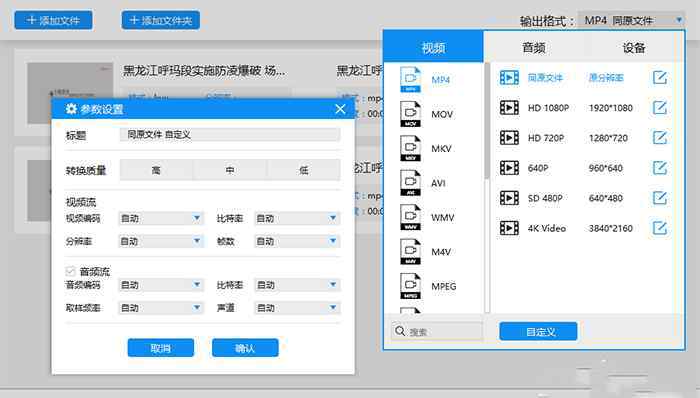Set 转换质量 to 低
This screenshot has width=700, height=398.
coord(304,170)
